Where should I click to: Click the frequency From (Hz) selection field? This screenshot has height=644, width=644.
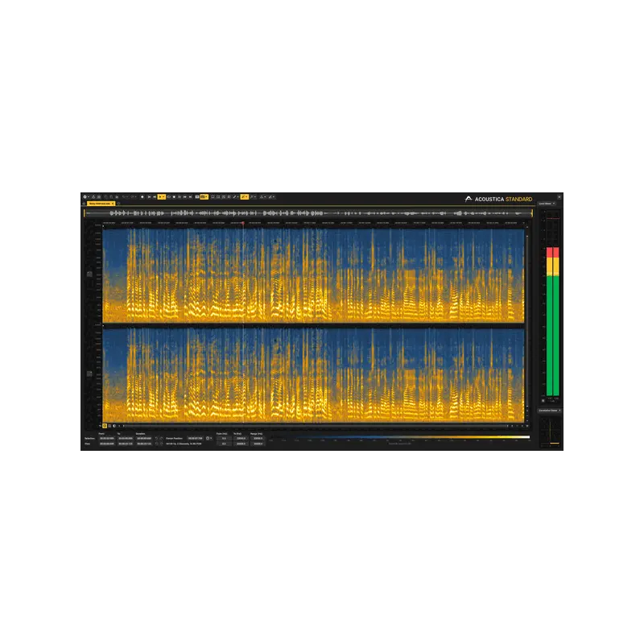tap(224, 438)
